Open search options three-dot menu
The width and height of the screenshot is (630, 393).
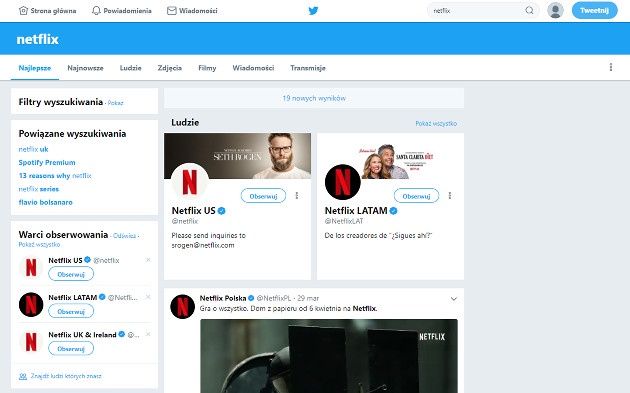[x=611, y=67]
